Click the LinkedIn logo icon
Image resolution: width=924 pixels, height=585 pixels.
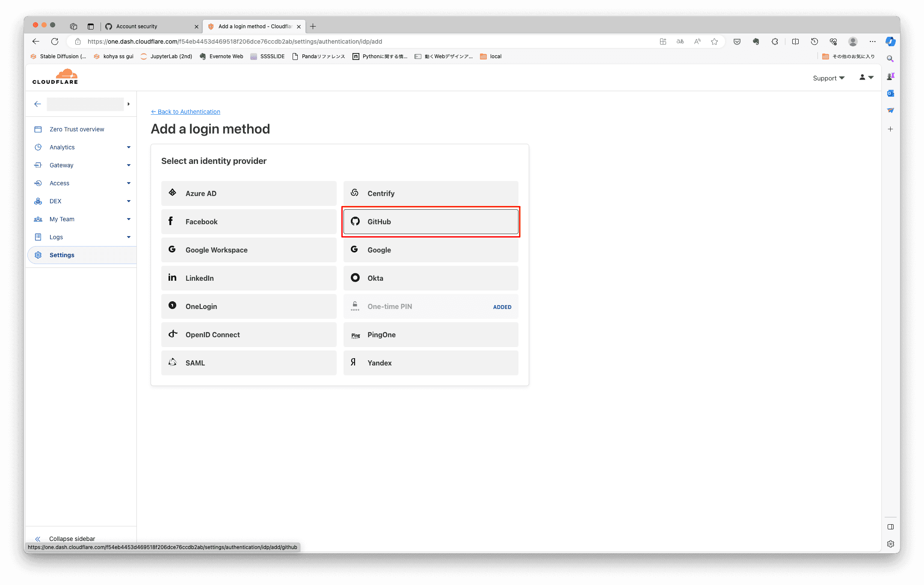pos(172,278)
